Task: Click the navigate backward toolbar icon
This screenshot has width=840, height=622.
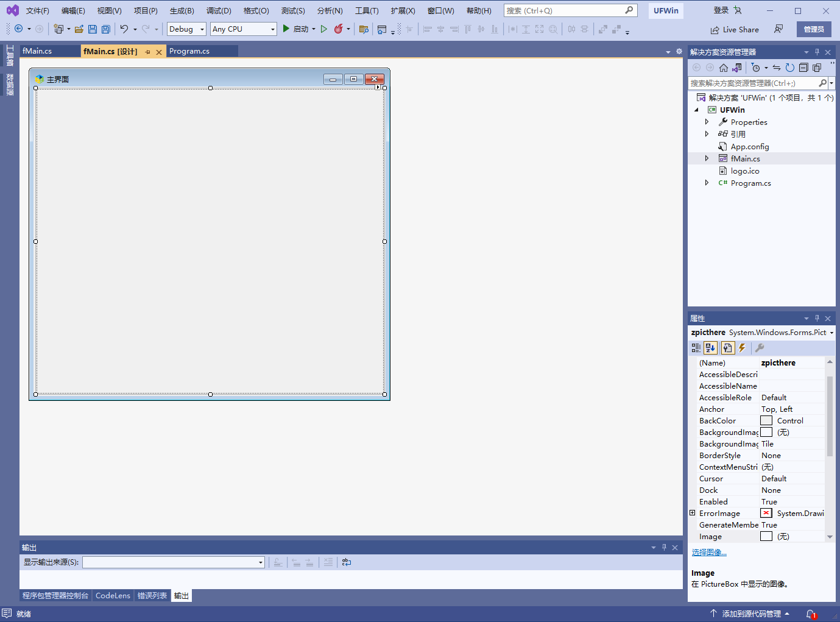Action: click(19, 29)
